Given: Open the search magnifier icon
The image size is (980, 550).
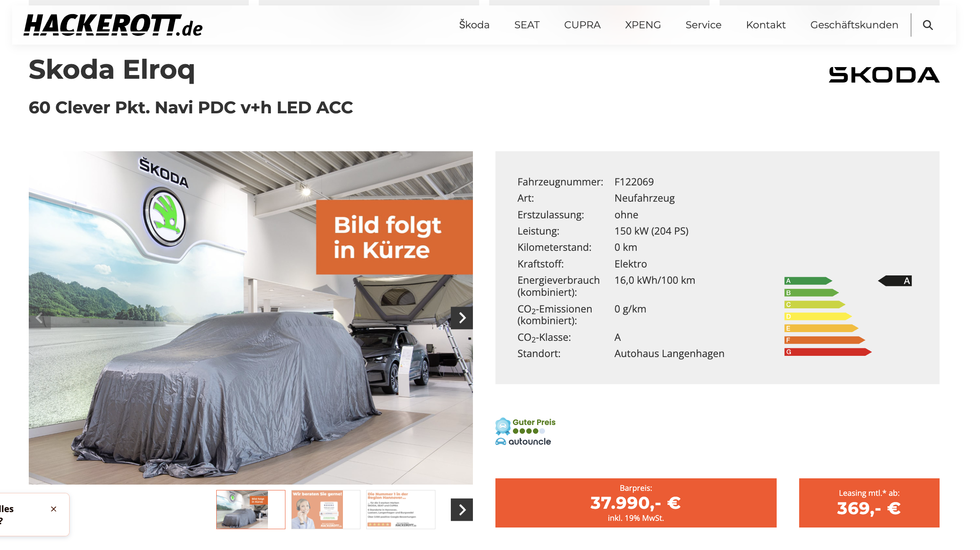Looking at the screenshot, I should [927, 25].
